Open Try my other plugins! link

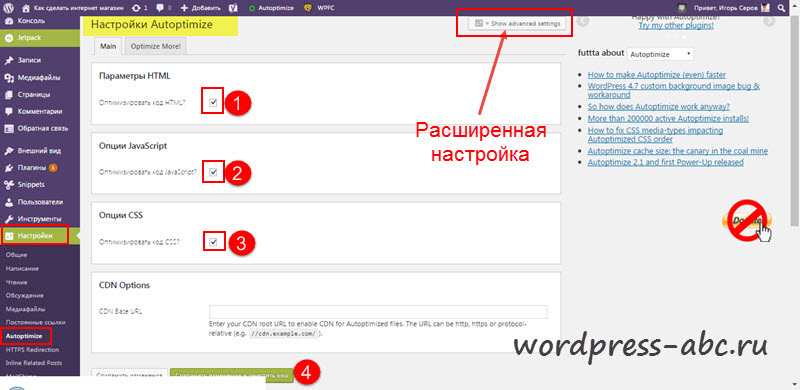676,25
